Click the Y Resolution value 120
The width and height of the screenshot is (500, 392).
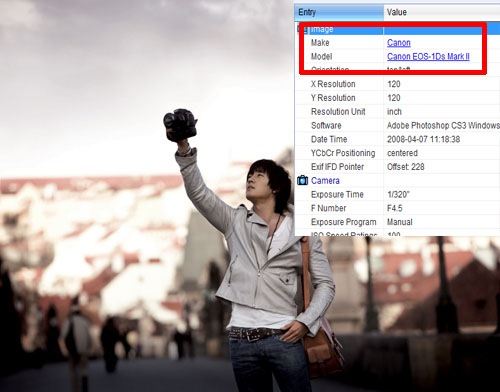click(x=394, y=98)
